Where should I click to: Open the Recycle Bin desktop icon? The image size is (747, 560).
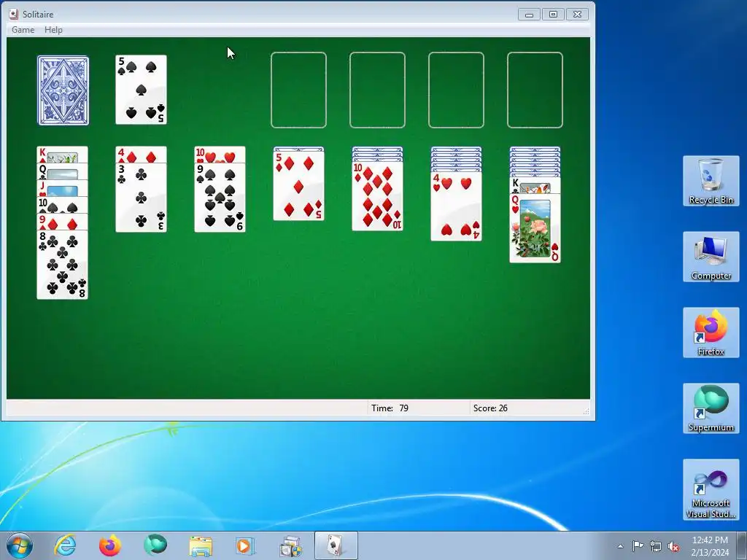(711, 181)
